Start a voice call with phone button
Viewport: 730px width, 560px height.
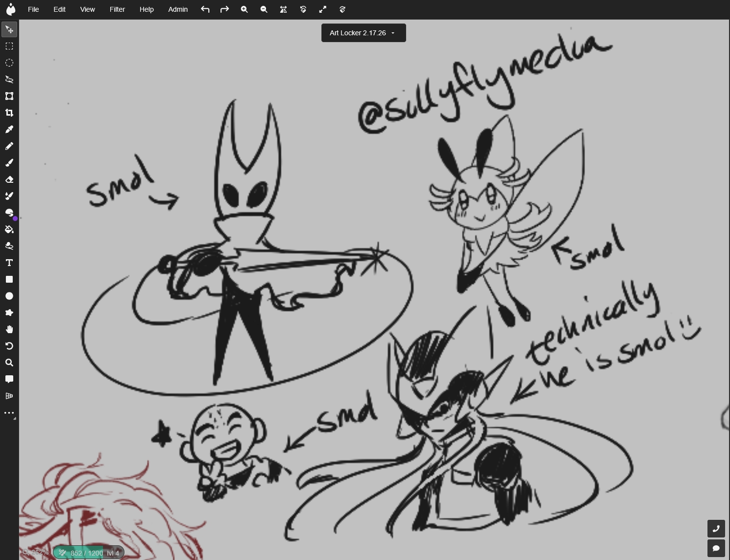click(716, 529)
